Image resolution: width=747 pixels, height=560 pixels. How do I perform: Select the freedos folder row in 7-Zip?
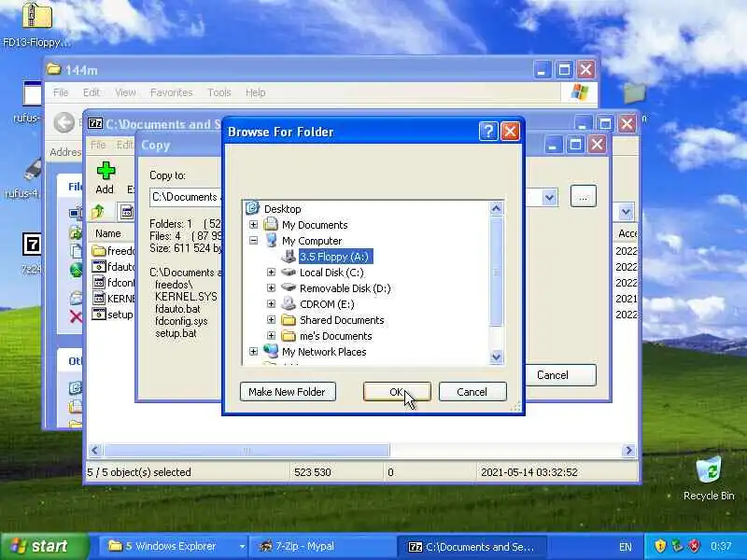pos(113,250)
